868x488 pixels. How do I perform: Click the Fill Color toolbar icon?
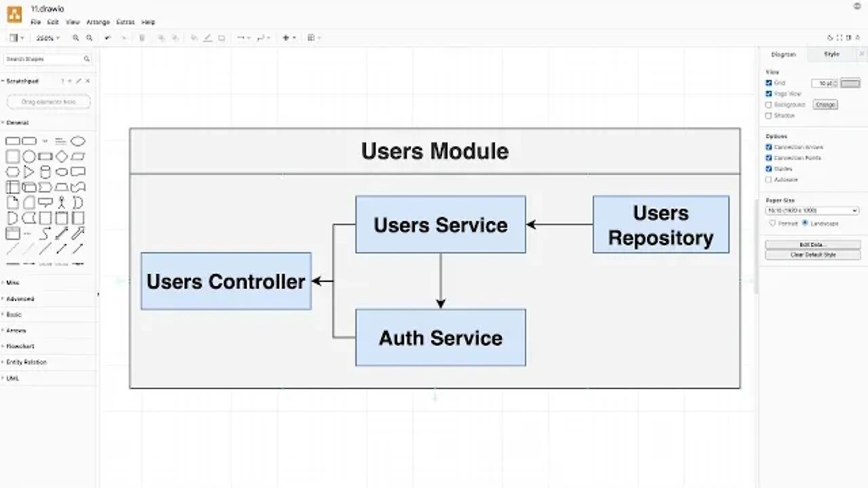pyautogui.click(x=194, y=38)
